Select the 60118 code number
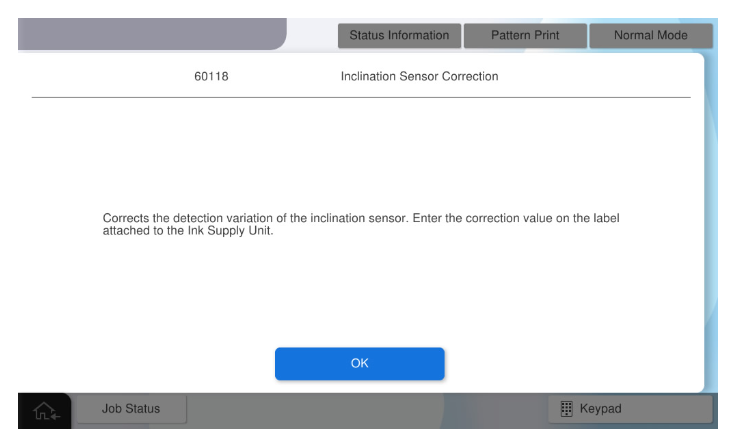This screenshot has height=439, width=730. tap(211, 76)
